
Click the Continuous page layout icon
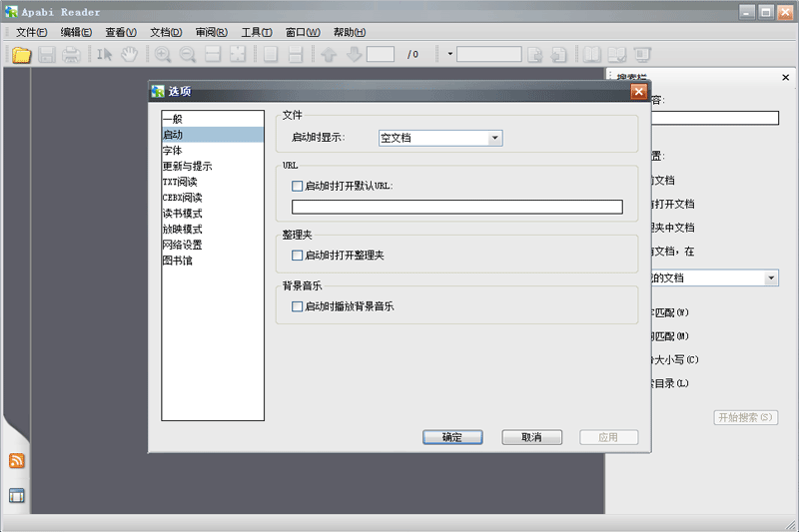pyautogui.click(x=296, y=55)
